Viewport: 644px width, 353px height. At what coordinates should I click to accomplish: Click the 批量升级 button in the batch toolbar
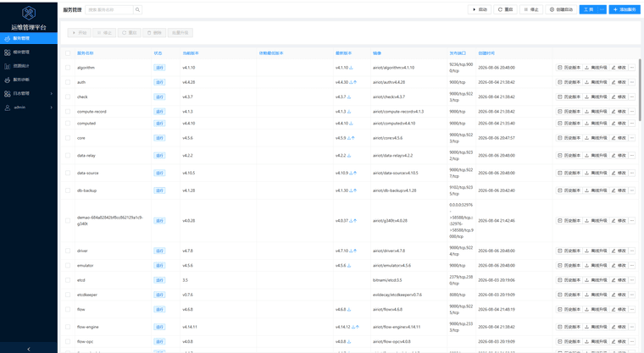tap(180, 33)
